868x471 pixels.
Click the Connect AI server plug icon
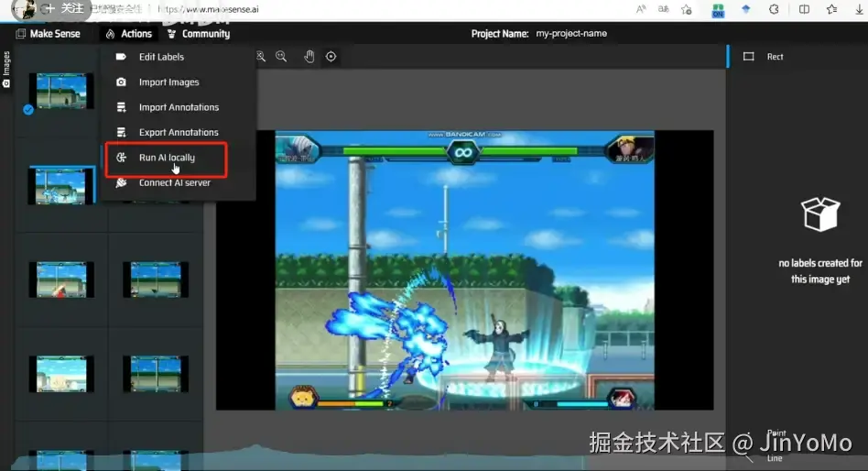point(121,182)
